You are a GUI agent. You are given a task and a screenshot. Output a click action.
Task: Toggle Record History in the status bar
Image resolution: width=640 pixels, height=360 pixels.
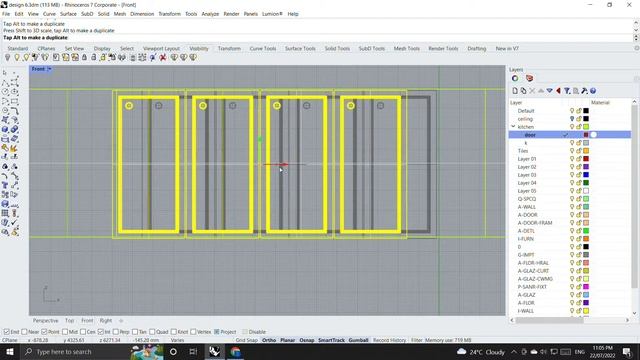click(389, 340)
